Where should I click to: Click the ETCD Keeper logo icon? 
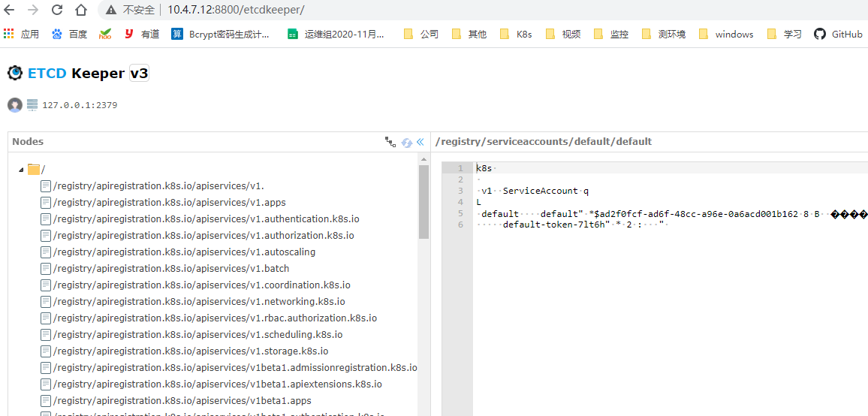[x=16, y=73]
